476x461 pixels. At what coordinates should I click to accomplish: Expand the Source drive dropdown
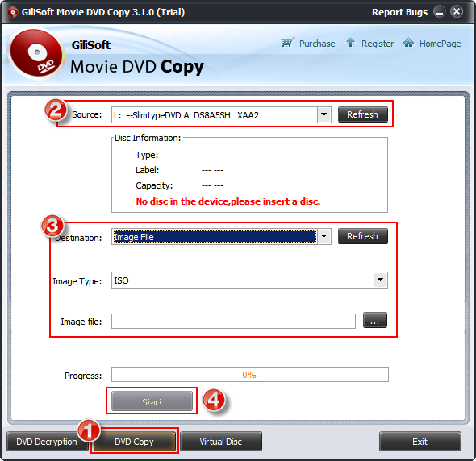tap(324, 115)
